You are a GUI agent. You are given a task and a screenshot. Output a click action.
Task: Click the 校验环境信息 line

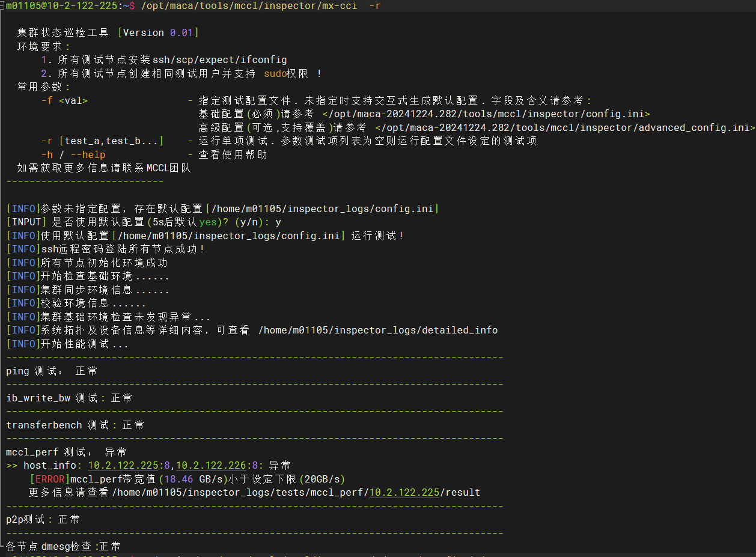pos(76,303)
